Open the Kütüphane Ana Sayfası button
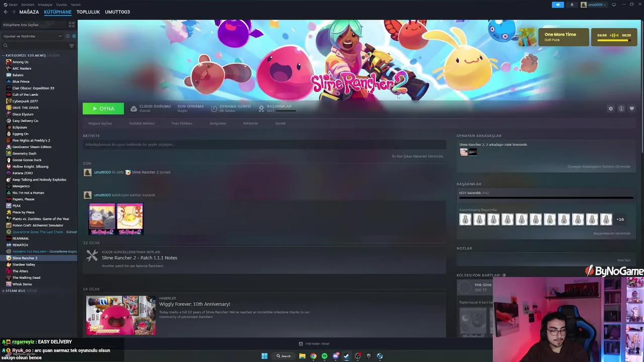 coord(33,24)
